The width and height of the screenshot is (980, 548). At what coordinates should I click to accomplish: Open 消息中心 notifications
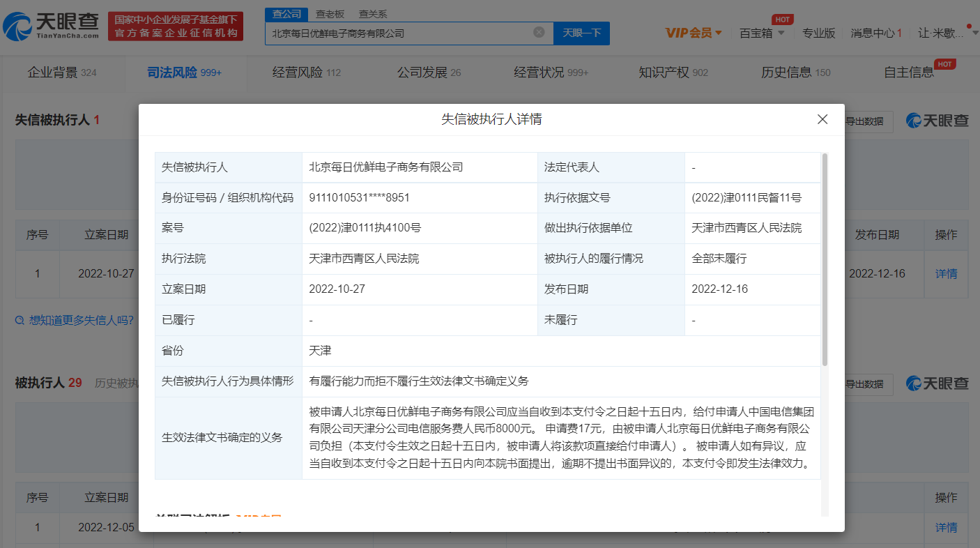pyautogui.click(x=876, y=33)
